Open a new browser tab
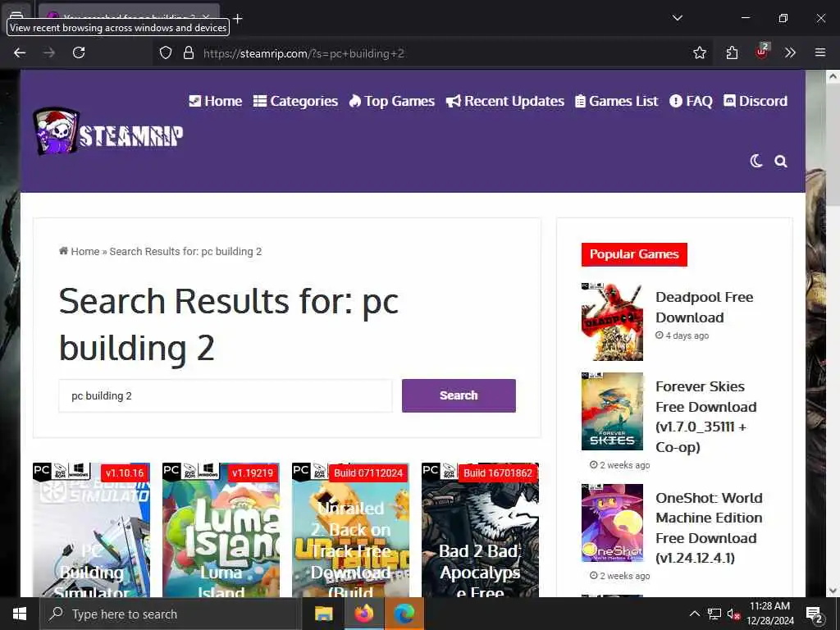 238,18
